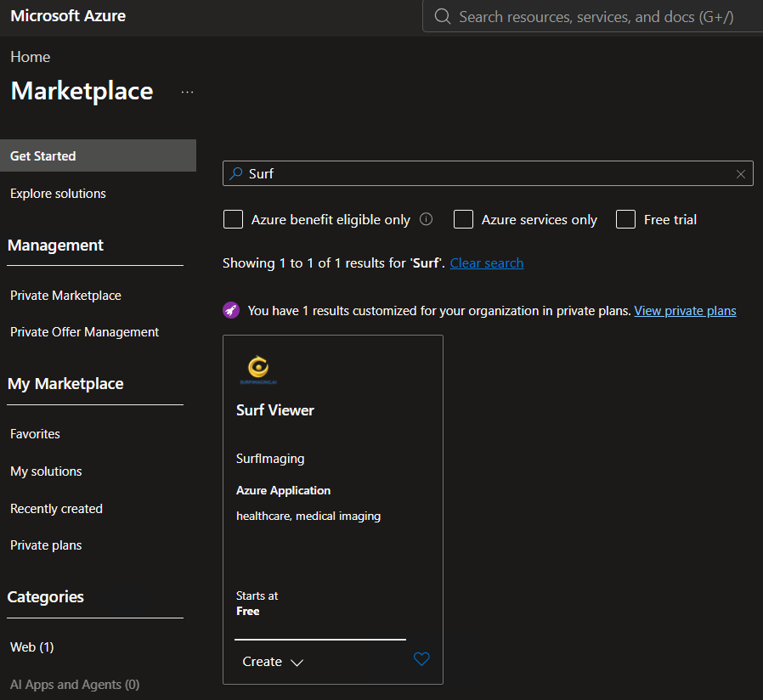Clear the Surf search text with X
Image resolution: width=763 pixels, height=700 pixels.
(x=741, y=174)
